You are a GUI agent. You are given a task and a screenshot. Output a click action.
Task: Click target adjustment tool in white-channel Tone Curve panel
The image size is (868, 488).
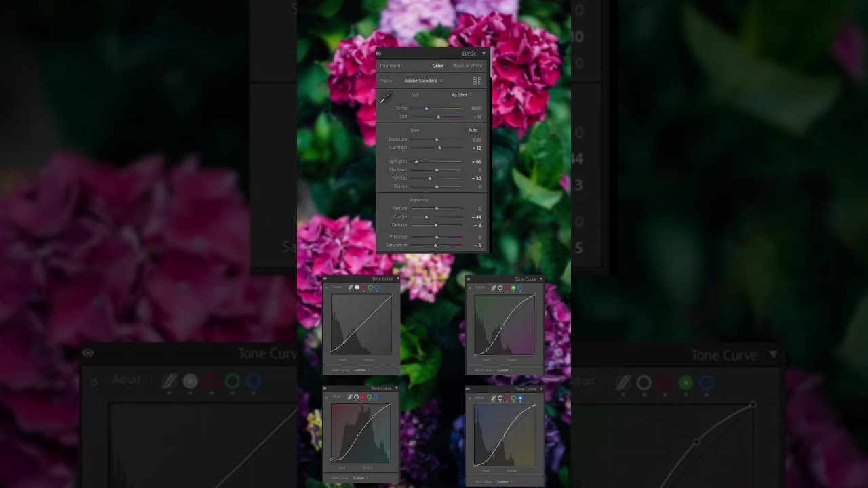[327, 287]
